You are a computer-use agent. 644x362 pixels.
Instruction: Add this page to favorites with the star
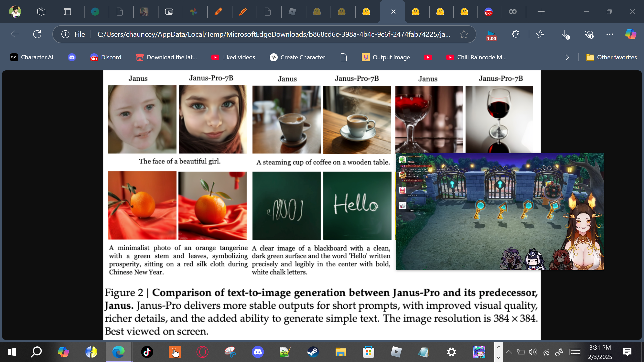click(x=464, y=34)
